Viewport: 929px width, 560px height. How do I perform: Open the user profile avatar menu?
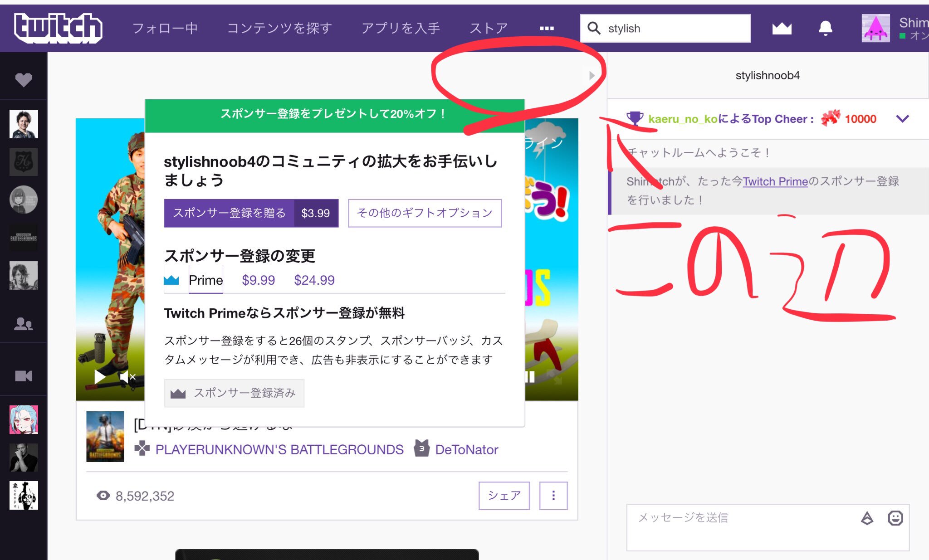click(875, 28)
